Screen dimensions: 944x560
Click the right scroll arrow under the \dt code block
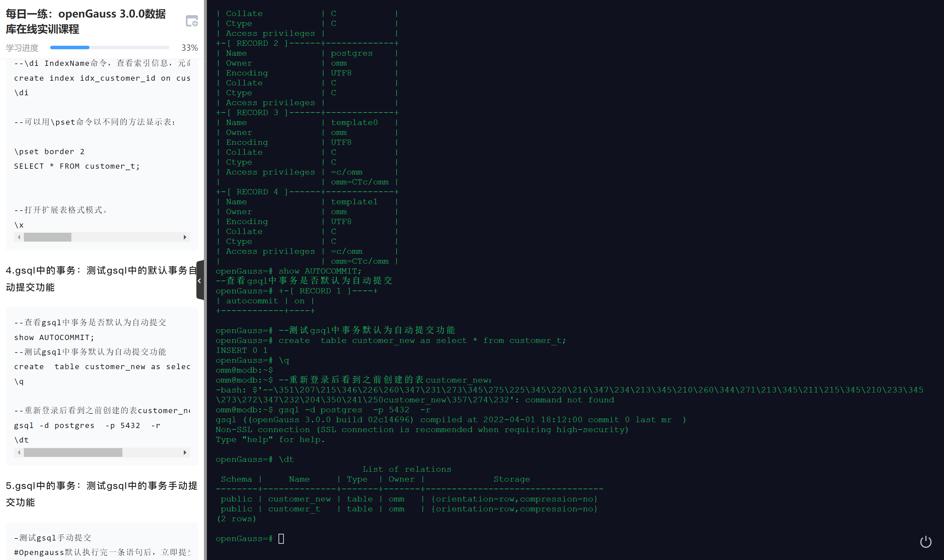tap(185, 452)
